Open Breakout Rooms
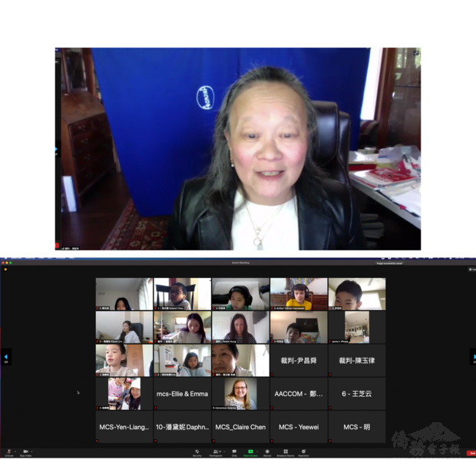 pyautogui.click(x=286, y=451)
